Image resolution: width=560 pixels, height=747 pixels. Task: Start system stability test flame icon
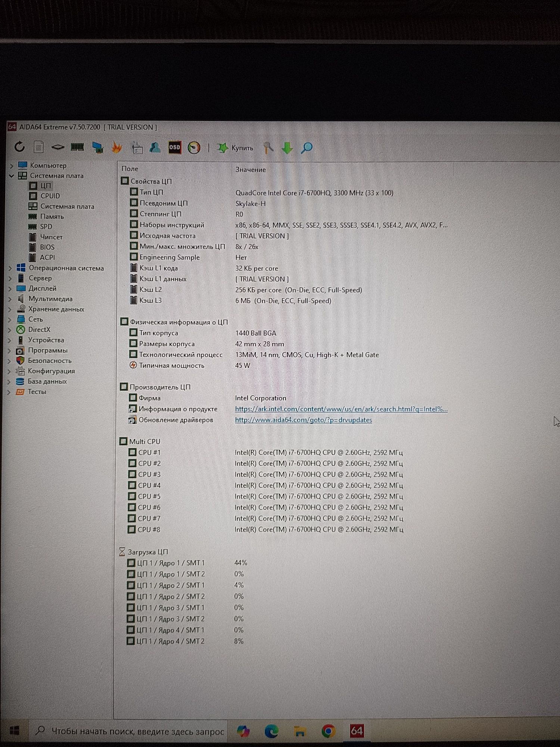tap(117, 148)
